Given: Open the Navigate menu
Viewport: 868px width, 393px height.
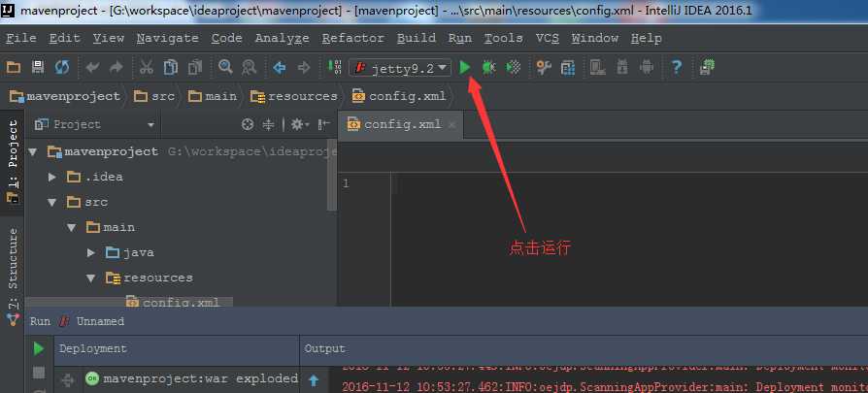Looking at the screenshot, I should pos(167,38).
